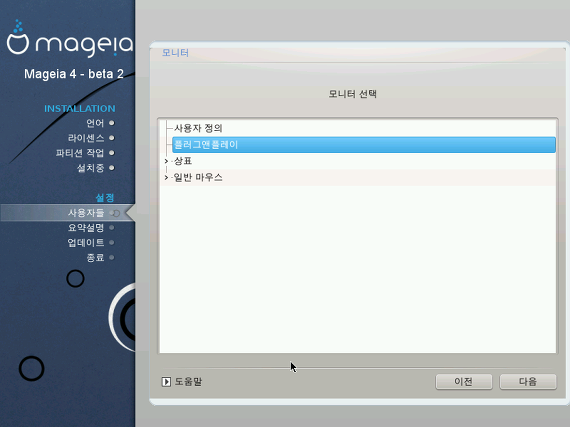This screenshot has width=570, height=427.
Task: Select the 일반 마우스 row label
Action: click(x=198, y=177)
